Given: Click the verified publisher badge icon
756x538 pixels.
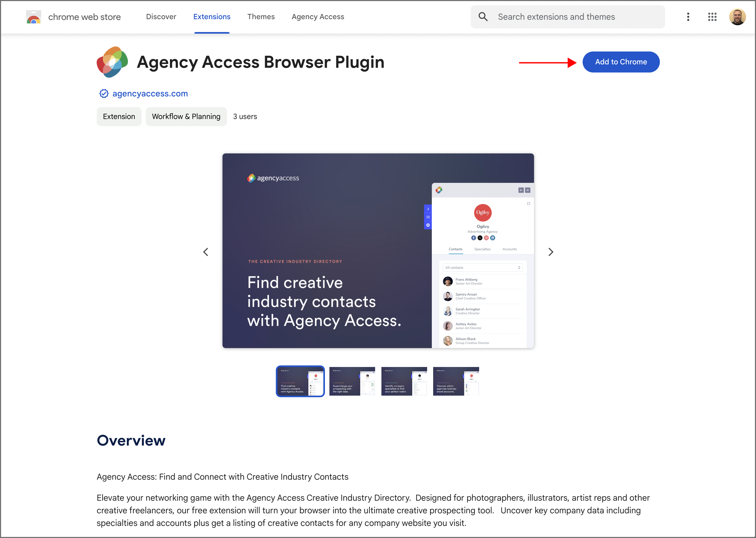Looking at the screenshot, I should click(104, 94).
